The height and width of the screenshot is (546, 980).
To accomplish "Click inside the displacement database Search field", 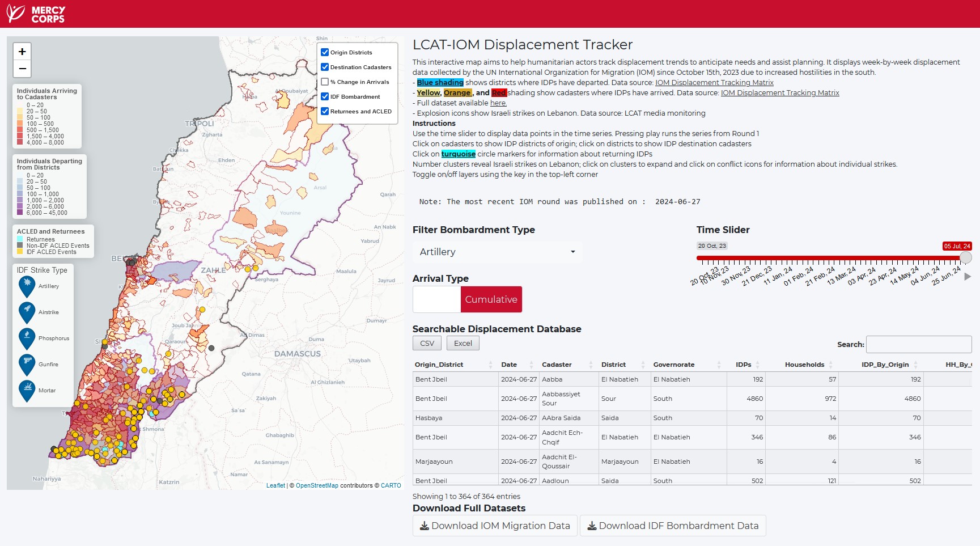I will [919, 344].
